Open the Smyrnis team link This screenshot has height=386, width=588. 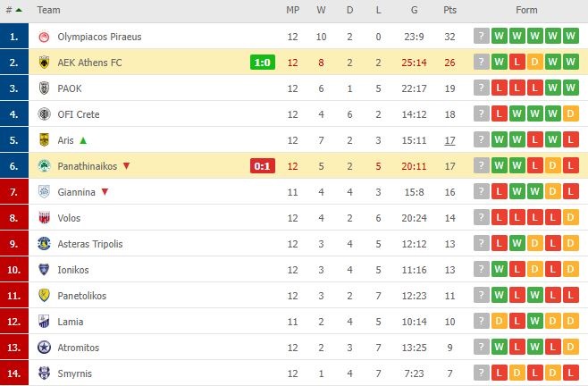coord(75,373)
